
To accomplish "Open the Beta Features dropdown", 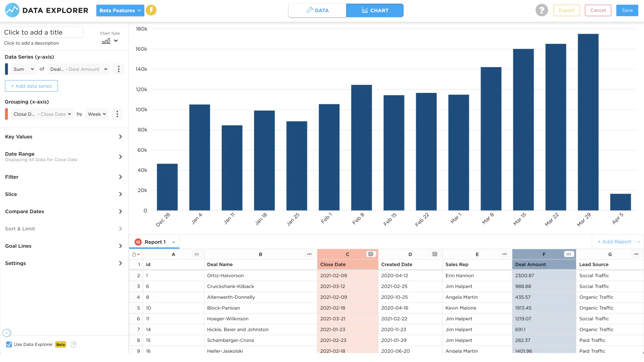I will point(120,10).
